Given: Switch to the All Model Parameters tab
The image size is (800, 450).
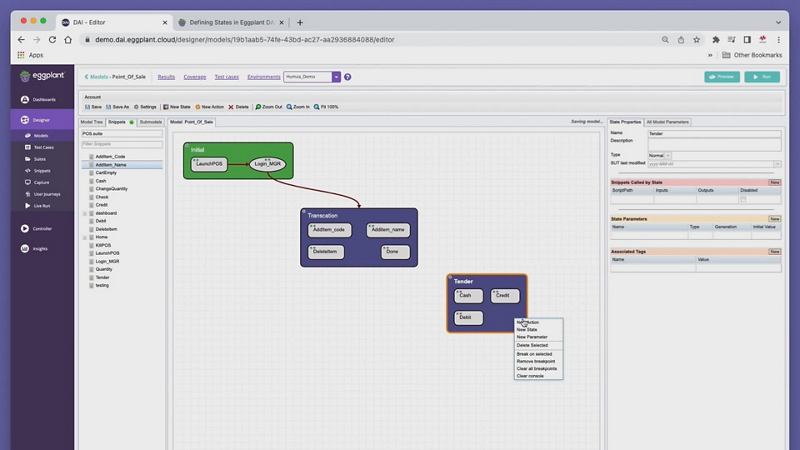Looking at the screenshot, I should [667, 122].
